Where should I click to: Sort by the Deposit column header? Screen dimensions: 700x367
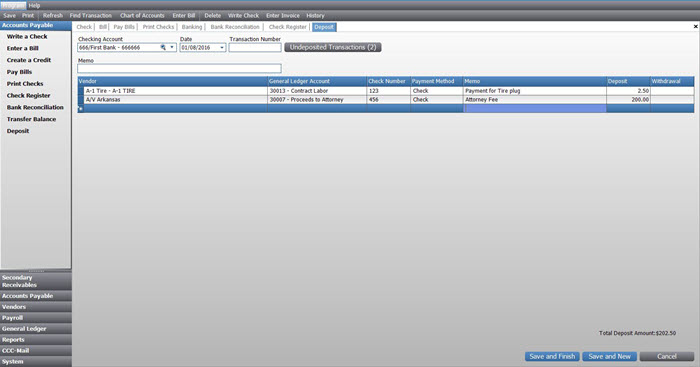click(x=628, y=81)
